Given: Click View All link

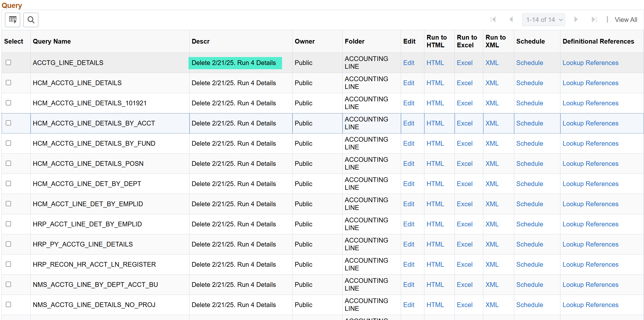Looking at the screenshot, I should pyautogui.click(x=626, y=19).
